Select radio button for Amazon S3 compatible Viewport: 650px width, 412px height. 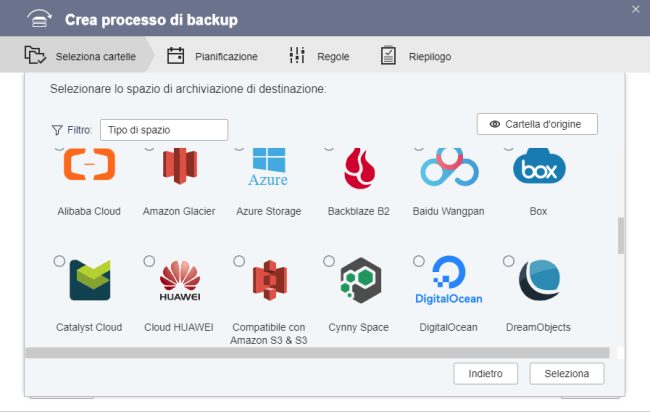coord(239,261)
